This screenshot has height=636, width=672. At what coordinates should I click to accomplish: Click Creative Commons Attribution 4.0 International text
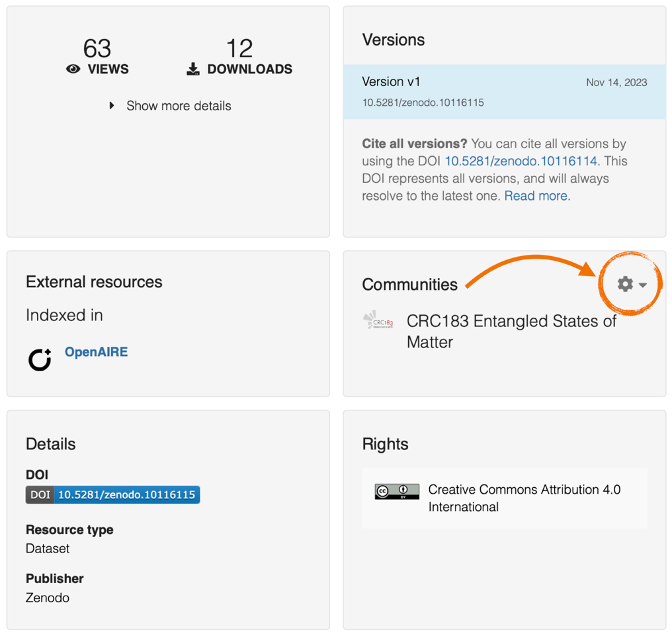(x=524, y=498)
